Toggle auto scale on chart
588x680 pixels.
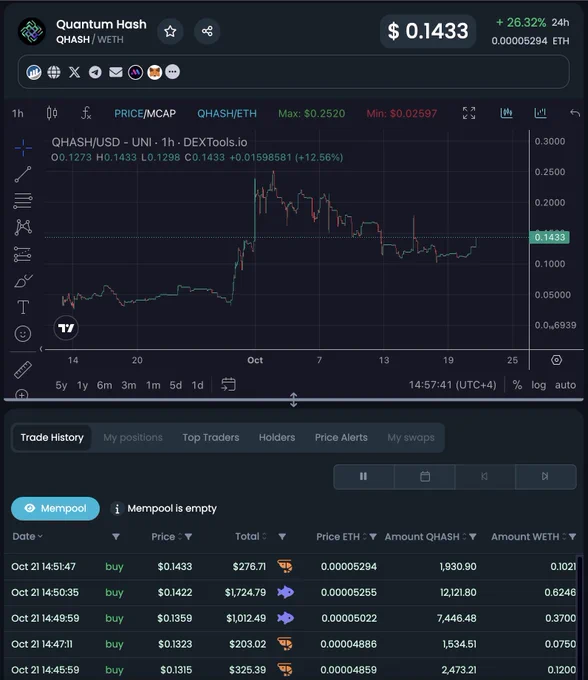click(565, 385)
